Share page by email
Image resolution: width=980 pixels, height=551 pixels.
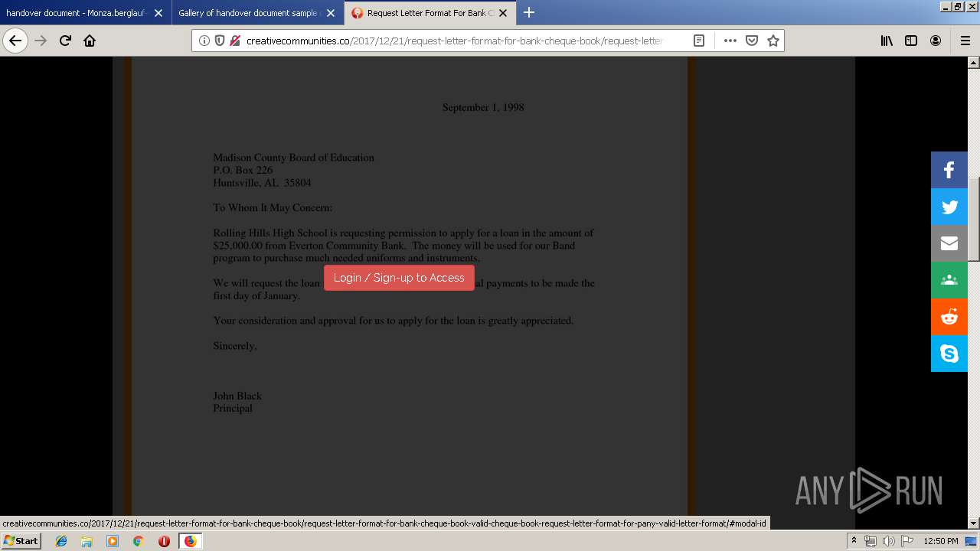(x=949, y=243)
